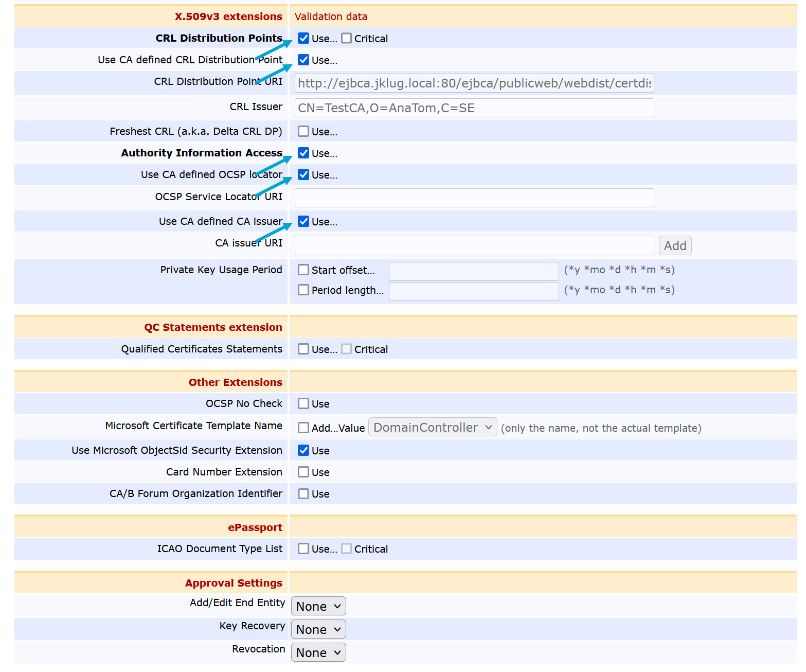Click the CRL Issuer text field
This screenshot has width=806, height=672.
(474, 108)
